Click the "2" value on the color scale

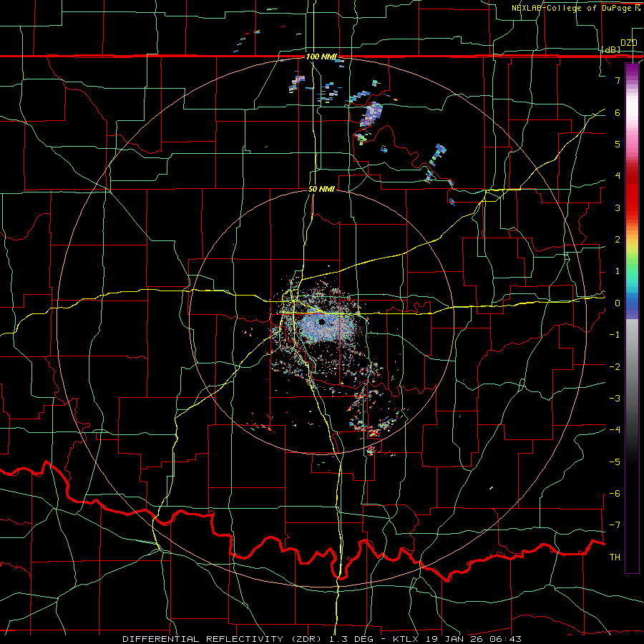point(618,240)
